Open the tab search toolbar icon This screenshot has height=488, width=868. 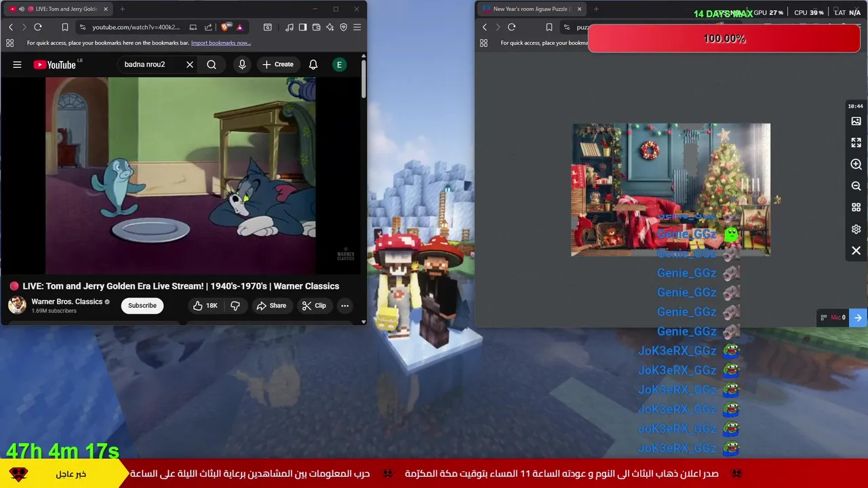click(x=268, y=27)
